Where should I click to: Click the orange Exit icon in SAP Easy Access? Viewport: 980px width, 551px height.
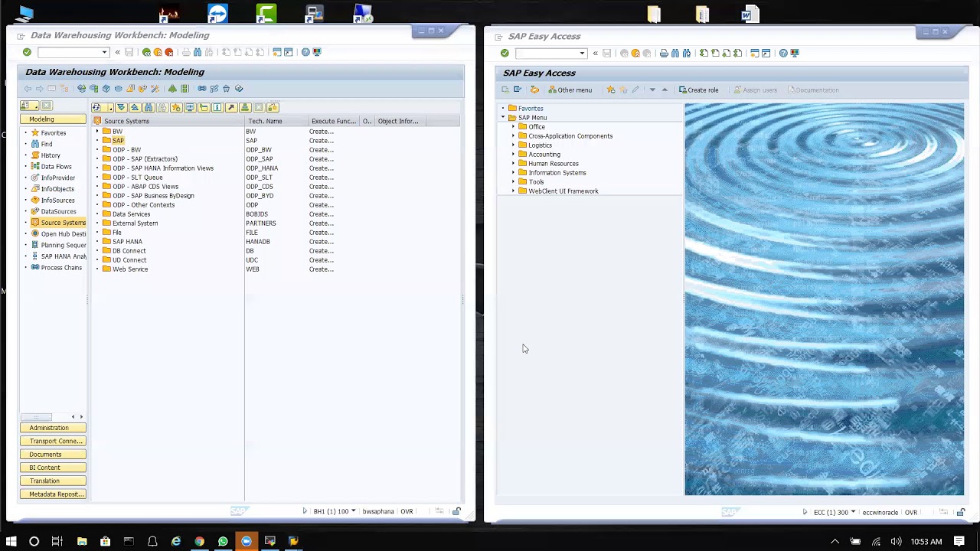pos(635,53)
